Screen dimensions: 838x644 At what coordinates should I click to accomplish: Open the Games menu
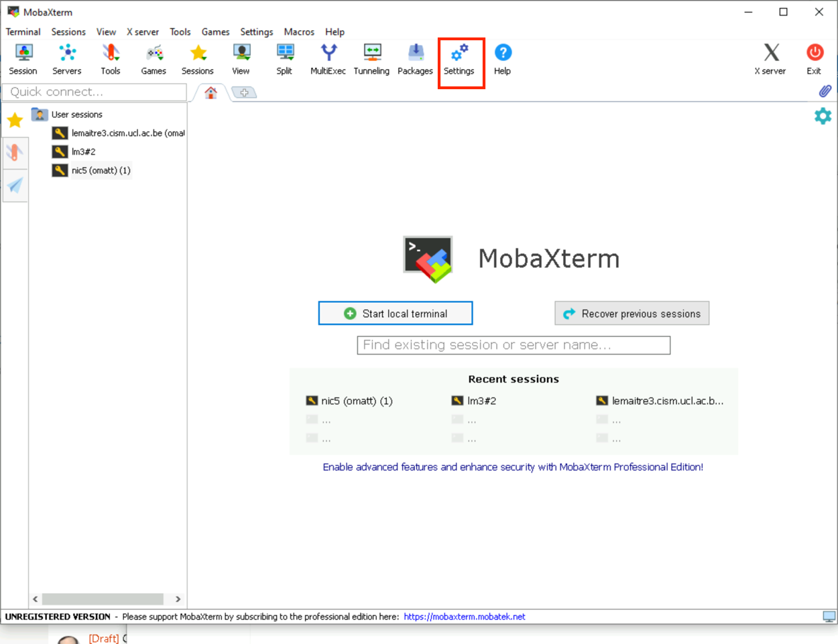coord(216,31)
